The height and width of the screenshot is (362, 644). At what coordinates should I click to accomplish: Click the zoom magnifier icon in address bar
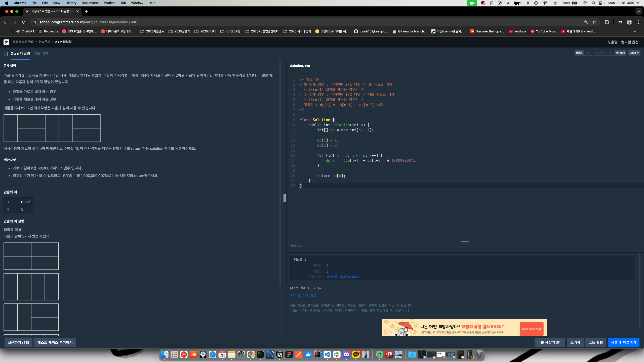pyautogui.click(x=586, y=22)
